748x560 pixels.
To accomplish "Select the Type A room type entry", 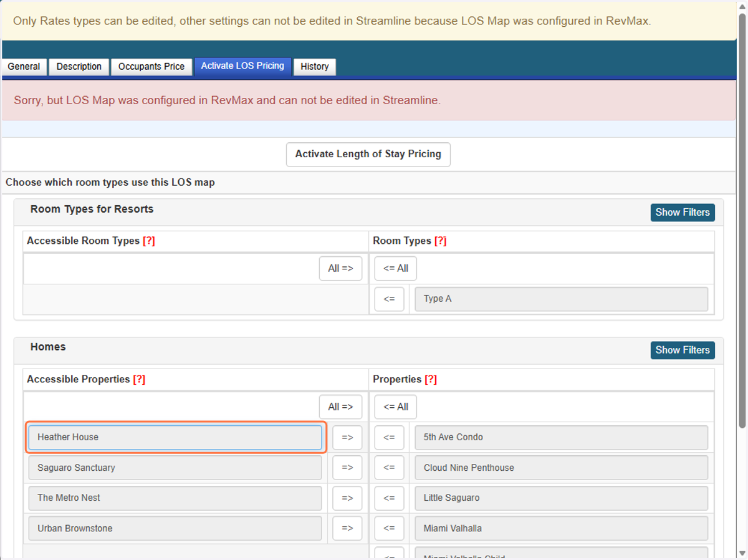I will tap(562, 299).
